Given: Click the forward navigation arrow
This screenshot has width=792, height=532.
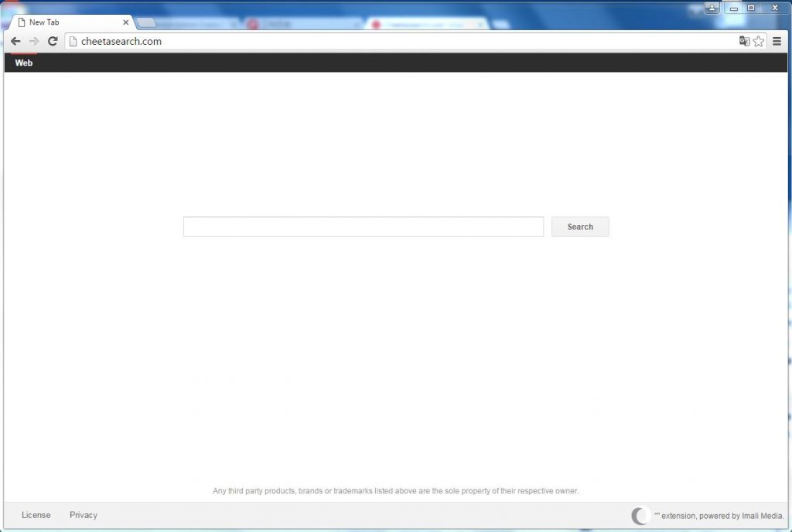Looking at the screenshot, I should tap(34, 42).
